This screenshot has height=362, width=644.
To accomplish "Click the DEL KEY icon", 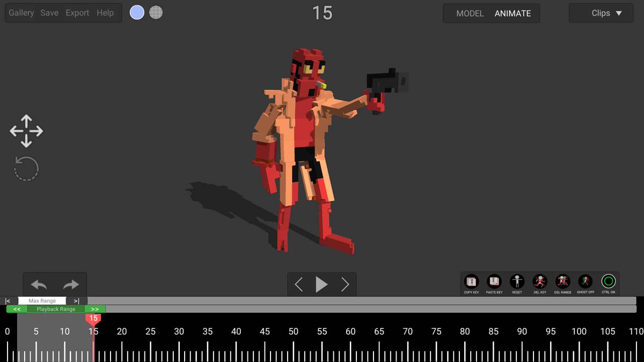I will point(540,284).
